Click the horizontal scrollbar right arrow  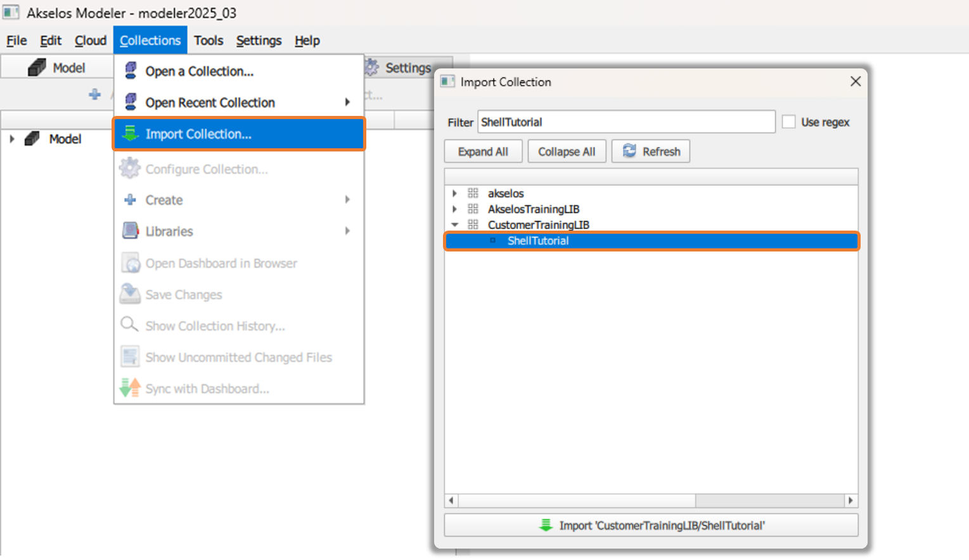(x=850, y=500)
